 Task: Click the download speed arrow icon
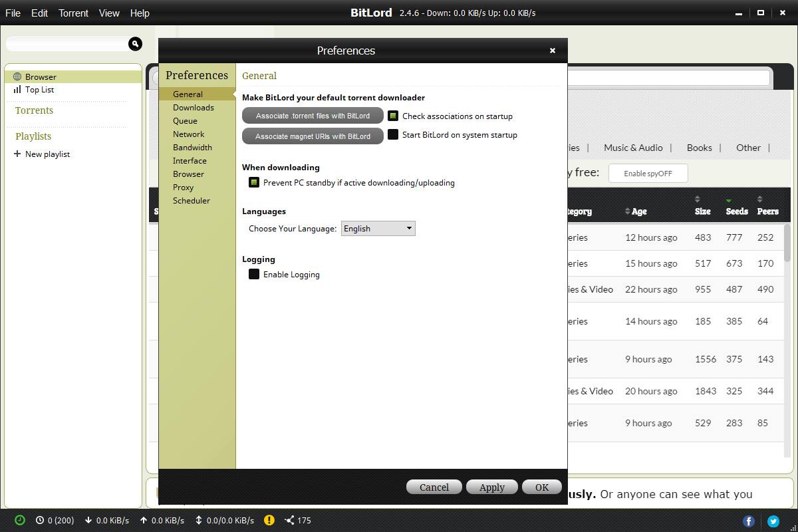click(88, 520)
